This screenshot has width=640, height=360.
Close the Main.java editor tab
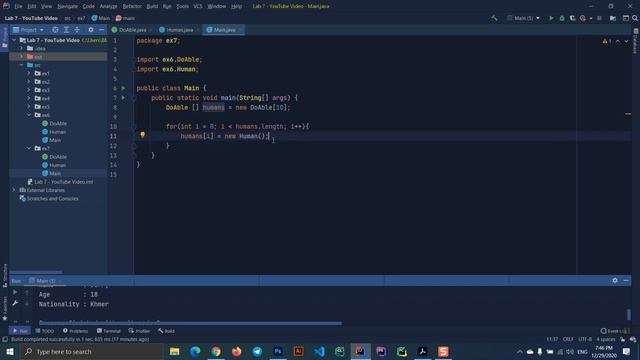(x=240, y=30)
